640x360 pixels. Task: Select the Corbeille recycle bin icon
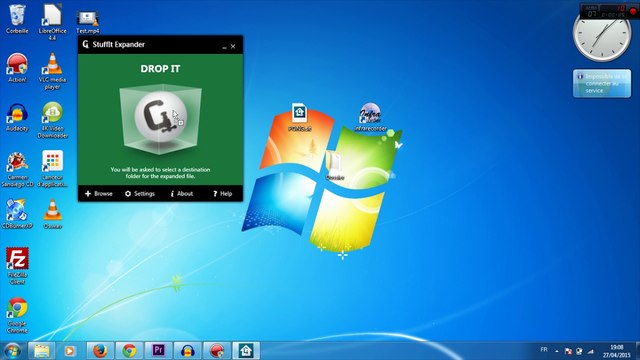17,19
